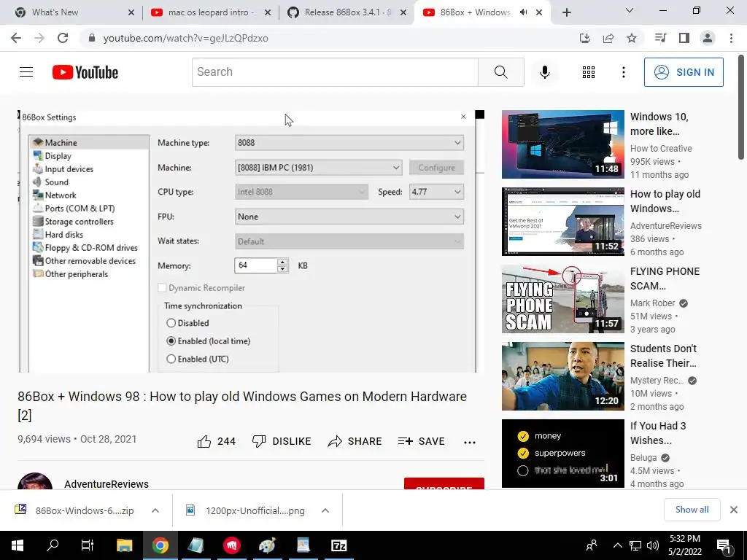Mute the tab via the speaker icon
The image size is (747, 560).
click(x=524, y=12)
